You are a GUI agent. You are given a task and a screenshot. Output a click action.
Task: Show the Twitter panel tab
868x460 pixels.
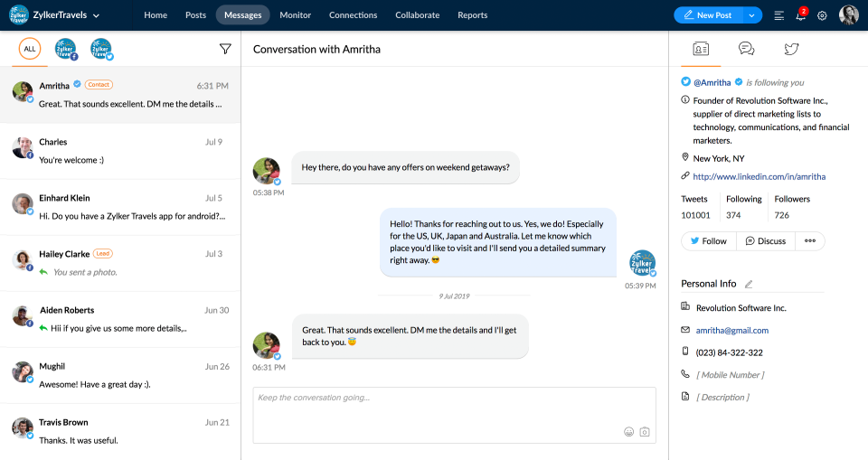coord(792,49)
